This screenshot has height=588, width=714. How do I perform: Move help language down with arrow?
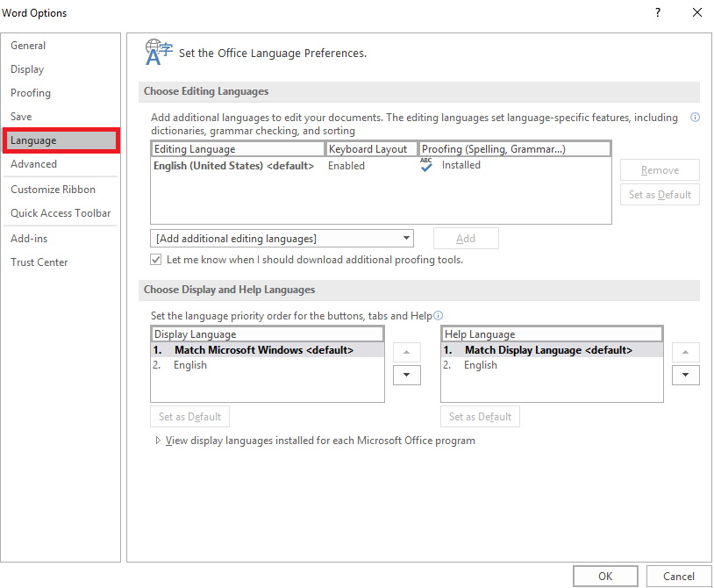pyautogui.click(x=685, y=375)
